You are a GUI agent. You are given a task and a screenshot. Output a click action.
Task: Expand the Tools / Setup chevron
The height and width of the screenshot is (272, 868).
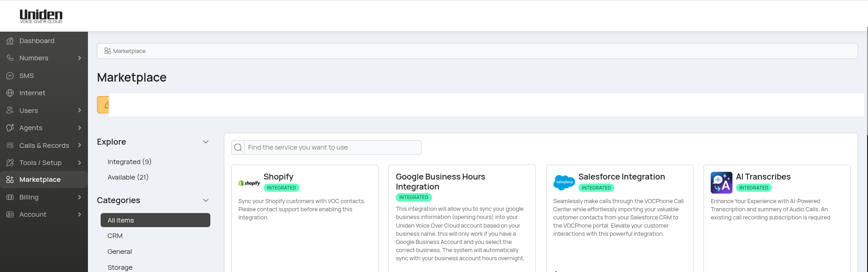coord(80,163)
